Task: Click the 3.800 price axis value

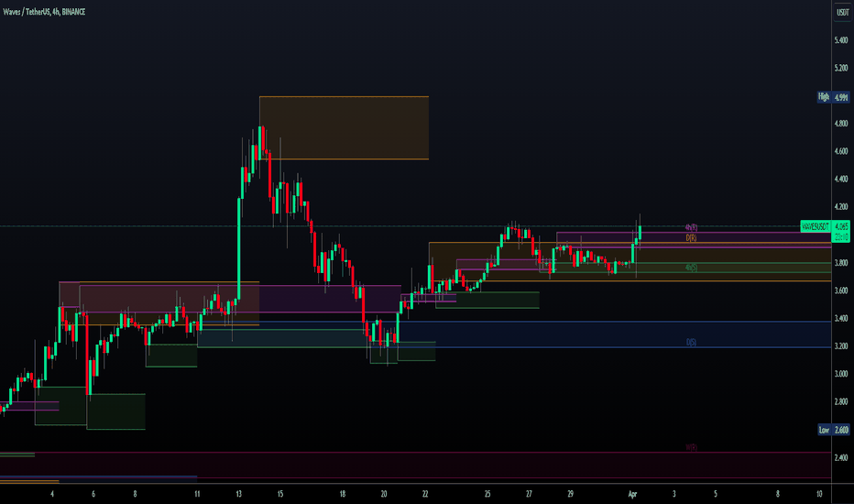Action: (x=841, y=263)
